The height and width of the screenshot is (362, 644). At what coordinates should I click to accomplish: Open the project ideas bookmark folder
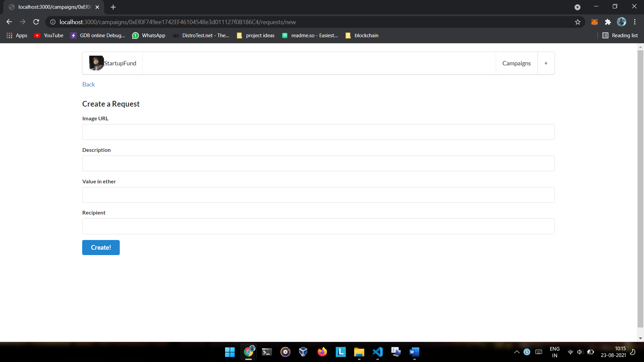256,36
